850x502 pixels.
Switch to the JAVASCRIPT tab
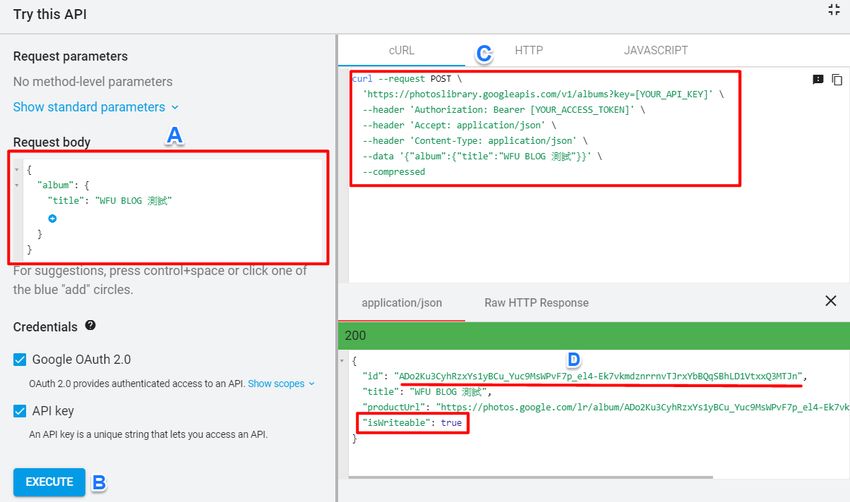pos(655,50)
